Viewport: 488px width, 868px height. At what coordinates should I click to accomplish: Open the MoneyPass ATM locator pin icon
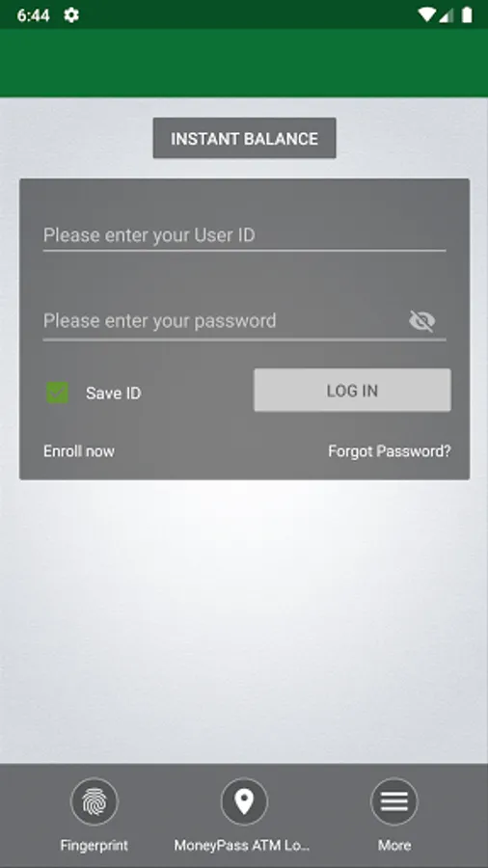(244, 801)
